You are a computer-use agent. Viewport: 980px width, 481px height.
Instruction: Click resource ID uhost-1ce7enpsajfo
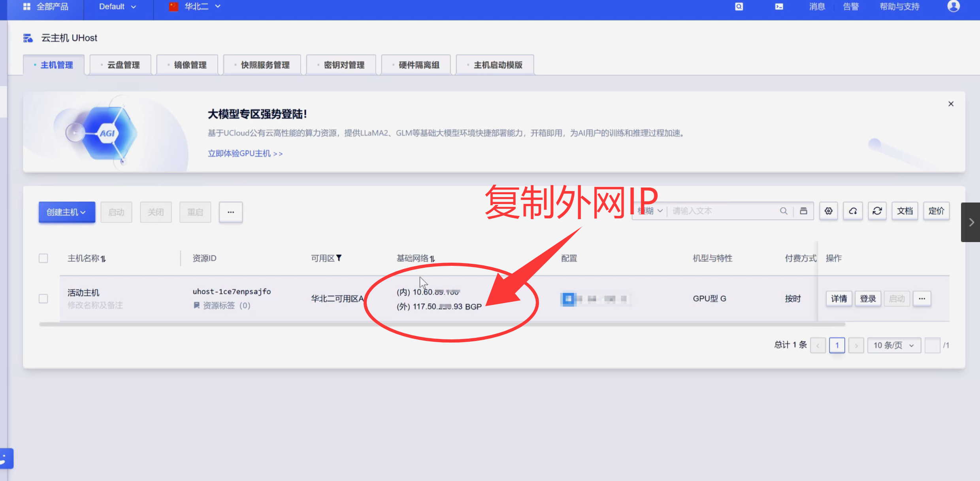232,292
